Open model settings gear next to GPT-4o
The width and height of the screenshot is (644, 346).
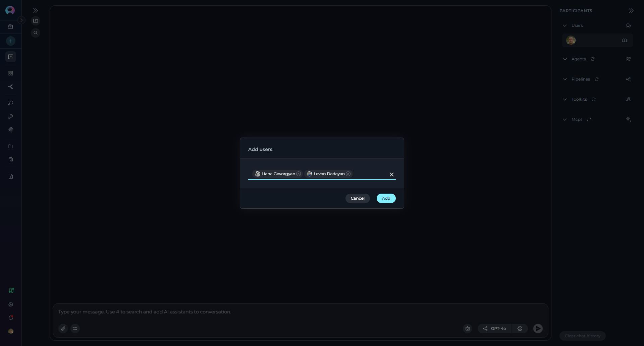click(520, 329)
